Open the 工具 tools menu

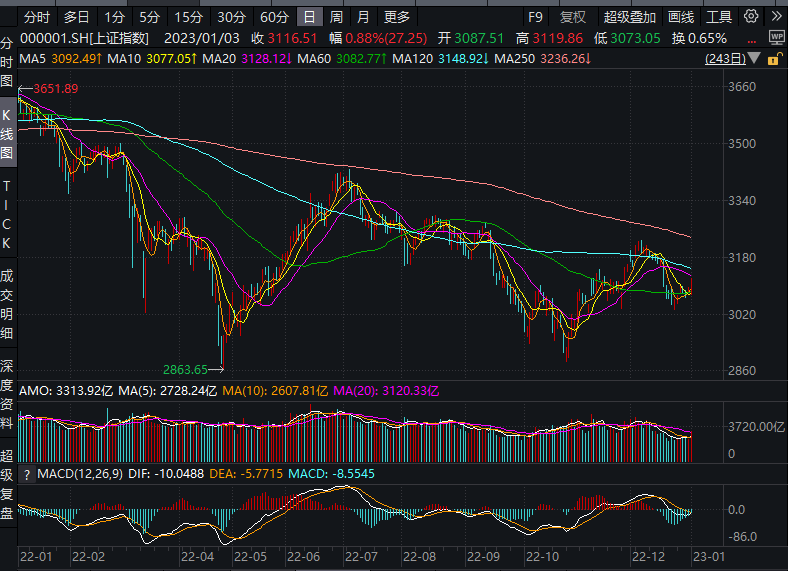719,17
